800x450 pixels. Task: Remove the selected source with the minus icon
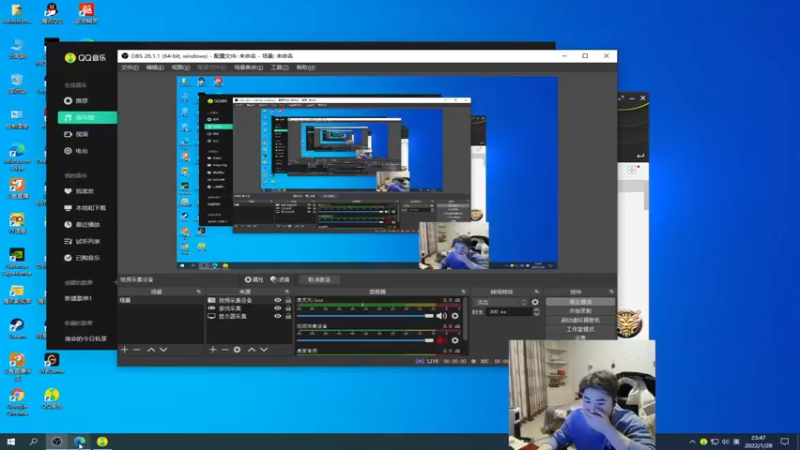click(224, 349)
